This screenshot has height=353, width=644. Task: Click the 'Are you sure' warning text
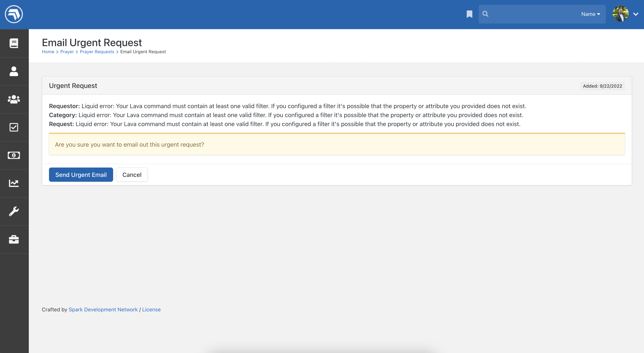pyautogui.click(x=130, y=145)
